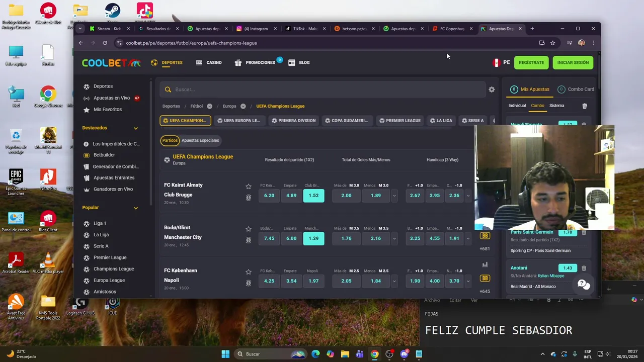
Task: Select Napoli win odds 1.97
Action: pyautogui.click(x=313, y=281)
